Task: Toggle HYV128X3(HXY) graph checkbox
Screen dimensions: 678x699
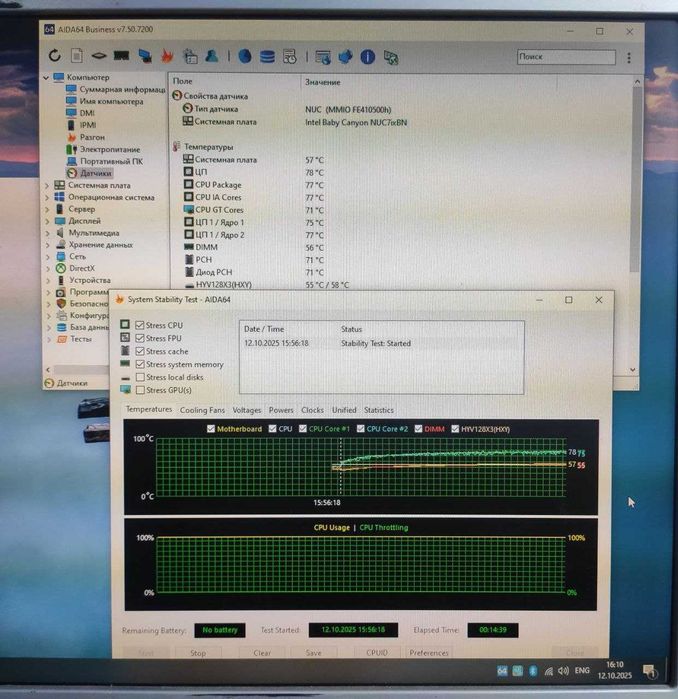Action: click(x=455, y=428)
